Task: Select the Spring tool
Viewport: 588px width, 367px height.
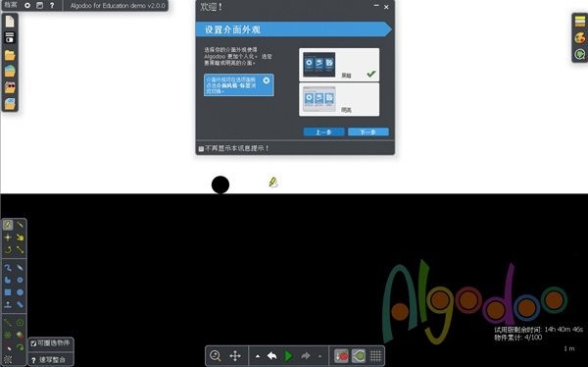Action: tap(8, 323)
